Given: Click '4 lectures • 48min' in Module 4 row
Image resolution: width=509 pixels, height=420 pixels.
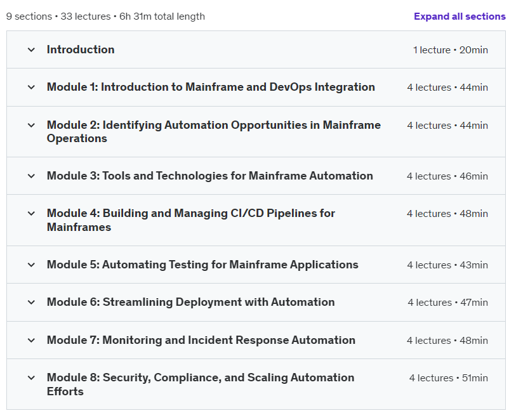Looking at the screenshot, I should tap(447, 214).
